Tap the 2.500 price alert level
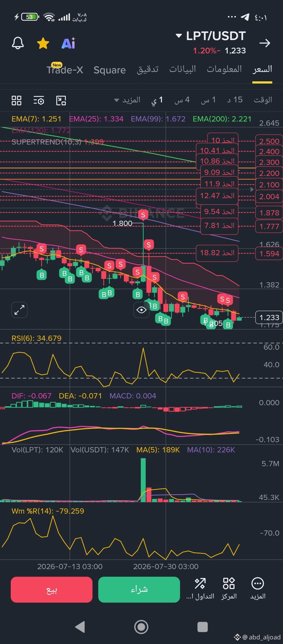 (x=269, y=141)
